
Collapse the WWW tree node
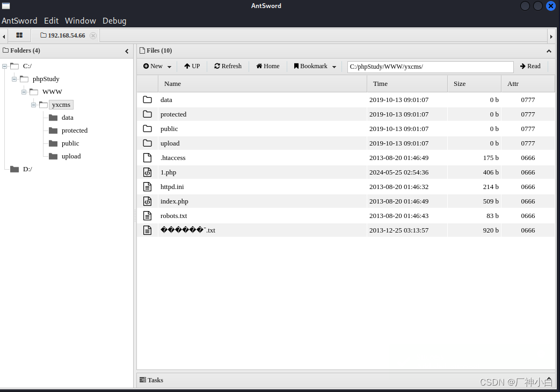24,92
